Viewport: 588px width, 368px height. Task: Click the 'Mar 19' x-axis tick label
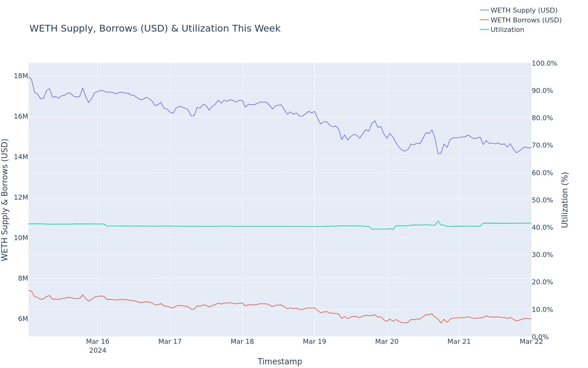click(x=315, y=342)
